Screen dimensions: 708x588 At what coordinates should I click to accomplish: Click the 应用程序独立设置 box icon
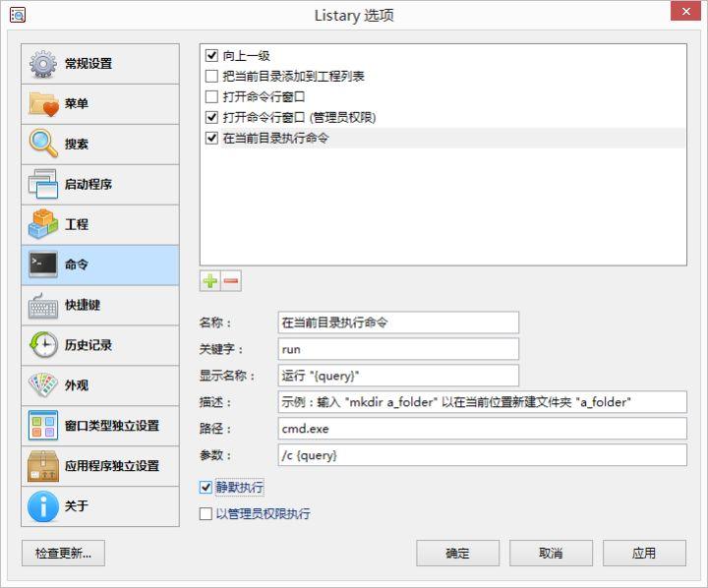pyautogui.click(x=43, y=466)
